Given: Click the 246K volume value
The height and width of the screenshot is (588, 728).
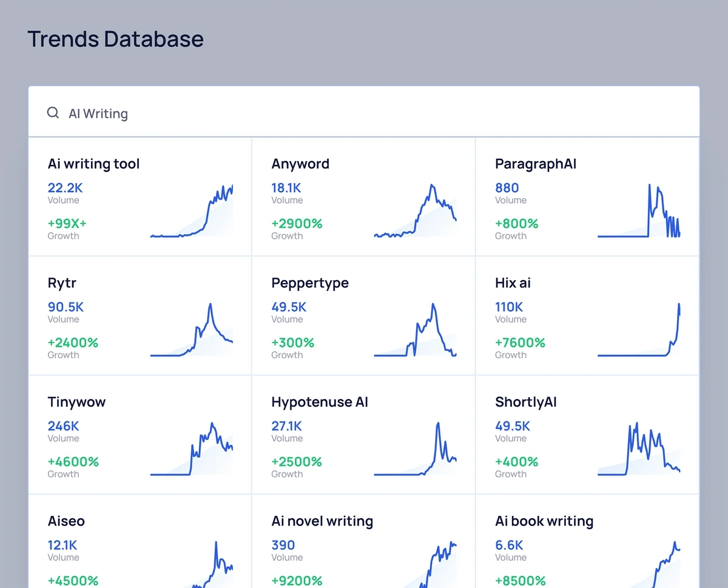Looking at the screenshot, I should [x=63, y=426].
